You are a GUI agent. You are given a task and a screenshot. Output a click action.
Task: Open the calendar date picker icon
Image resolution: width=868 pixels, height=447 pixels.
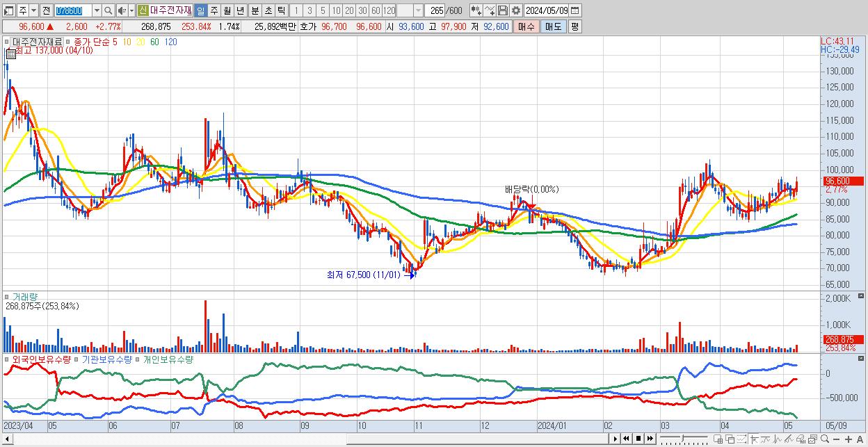[574, 10]
